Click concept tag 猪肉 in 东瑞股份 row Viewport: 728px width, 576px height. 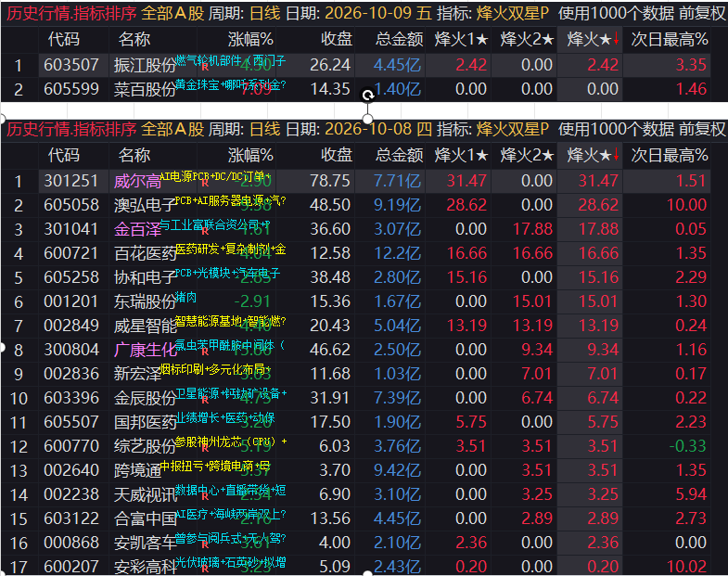(185, 298)
